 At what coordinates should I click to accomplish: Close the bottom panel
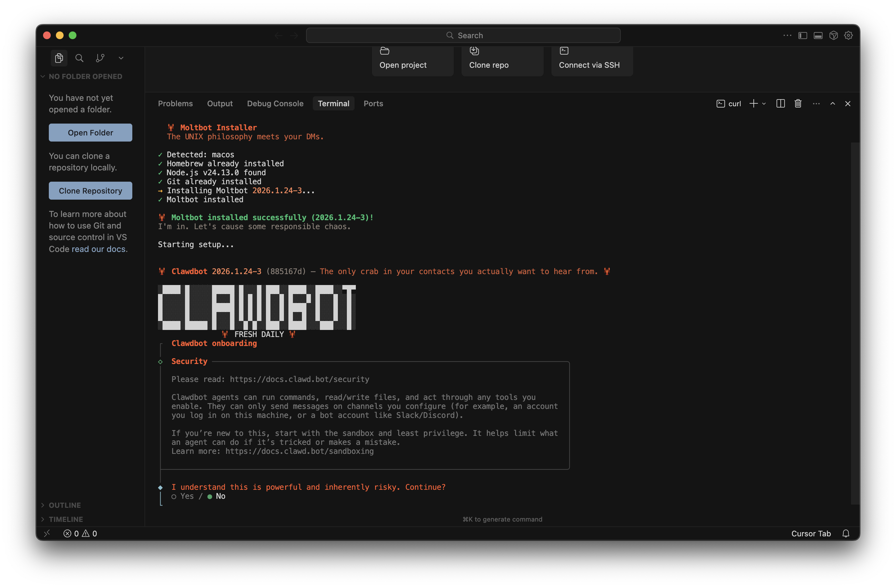tap(848, 103)
